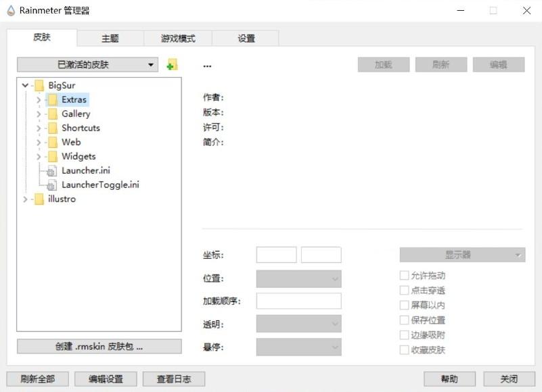Open the 已激活的皮肤 dropdown

pos(87,65)
